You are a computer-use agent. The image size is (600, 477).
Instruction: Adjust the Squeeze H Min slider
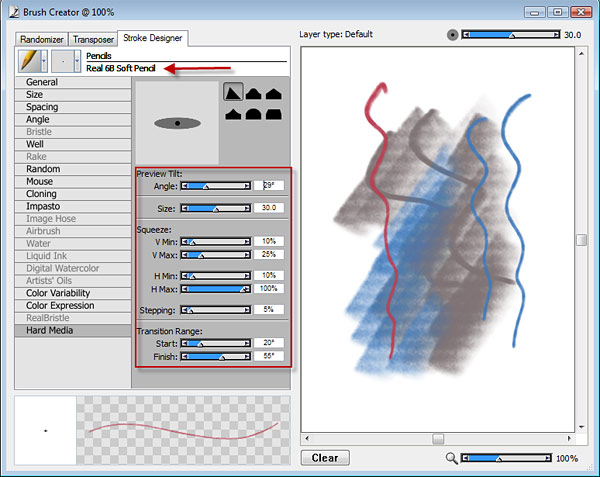(216, 276)
